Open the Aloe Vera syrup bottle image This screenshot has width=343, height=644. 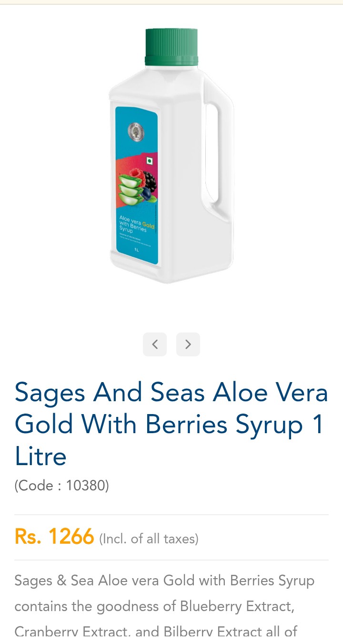click(x=171, y=155)
